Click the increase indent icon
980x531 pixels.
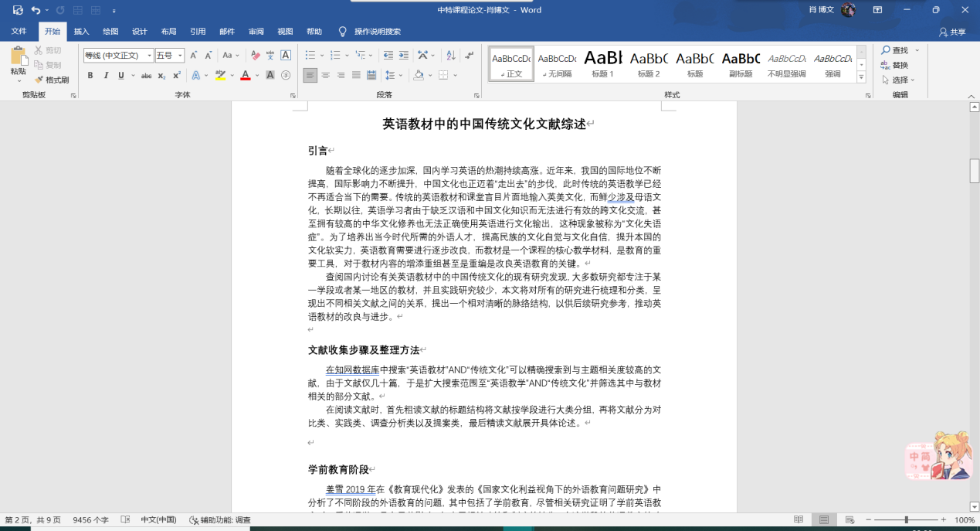coord(404,55)
